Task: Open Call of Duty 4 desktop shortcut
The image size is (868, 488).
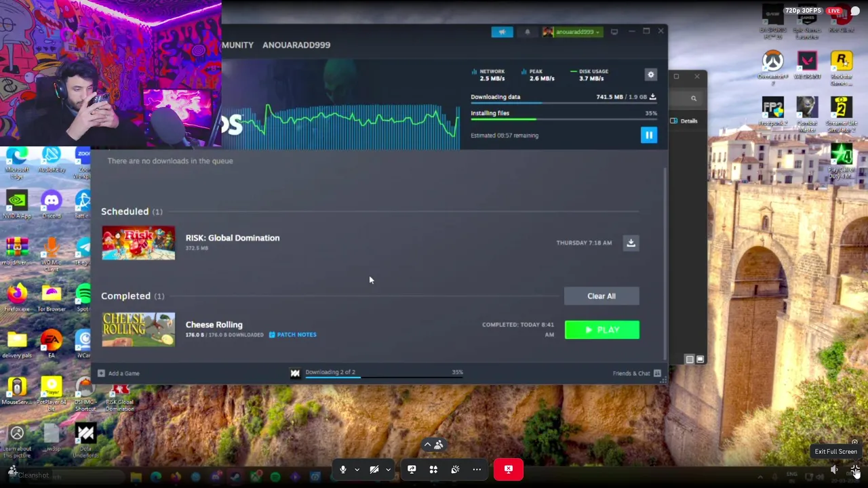Action: (x=842, y=161)
